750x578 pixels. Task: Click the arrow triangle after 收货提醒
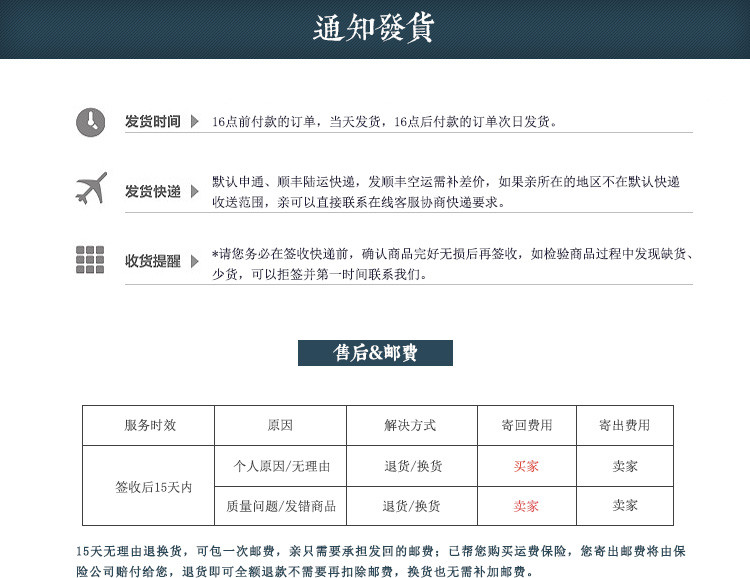195,261
